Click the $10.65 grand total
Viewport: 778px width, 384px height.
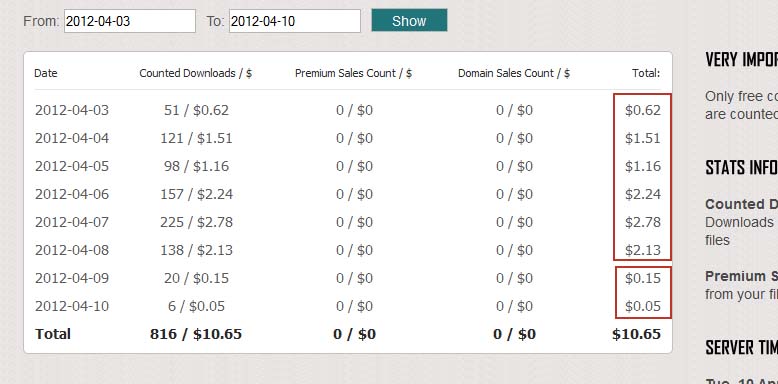click(636, 334)
